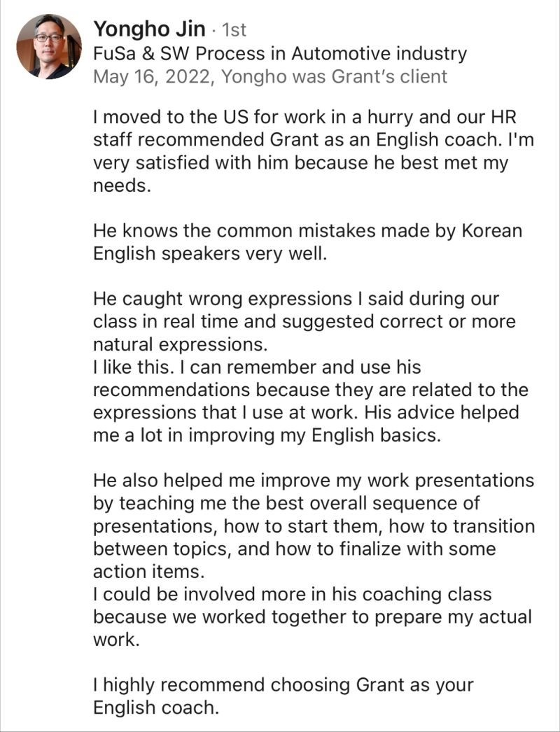Open the Yongho Jin name link
560x732 pixels.
point(149,29)
